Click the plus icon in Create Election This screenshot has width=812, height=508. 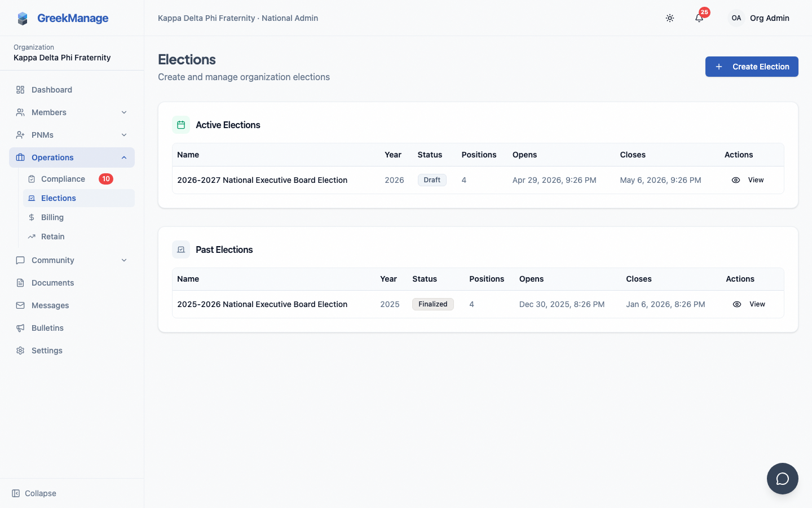(719, 67)
